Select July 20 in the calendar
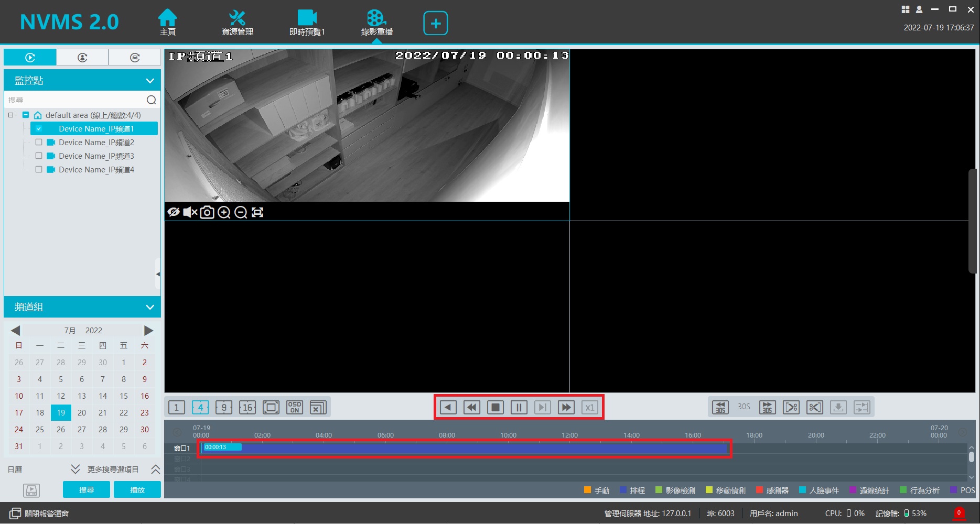980x524 pixels. click(x=82, y=412)
